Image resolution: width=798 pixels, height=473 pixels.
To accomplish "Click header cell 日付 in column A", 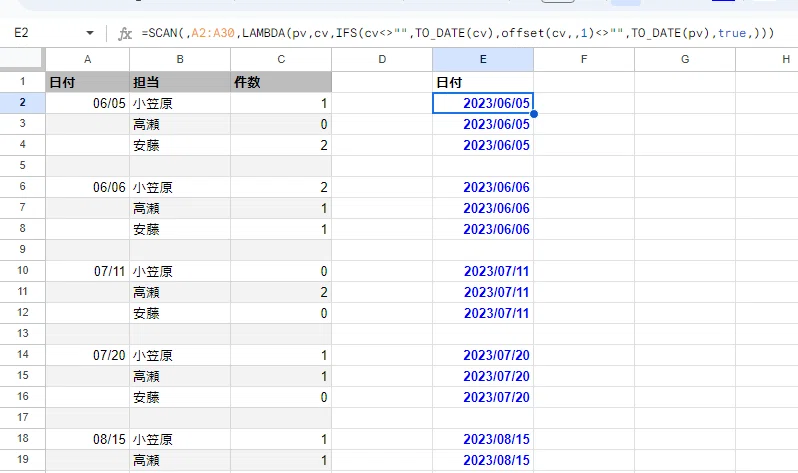I will coord(88,82).
